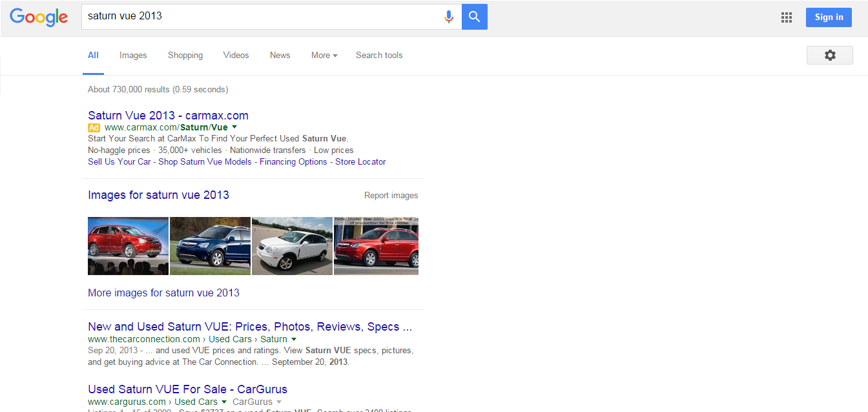Open Search tools

coord(379,56)
